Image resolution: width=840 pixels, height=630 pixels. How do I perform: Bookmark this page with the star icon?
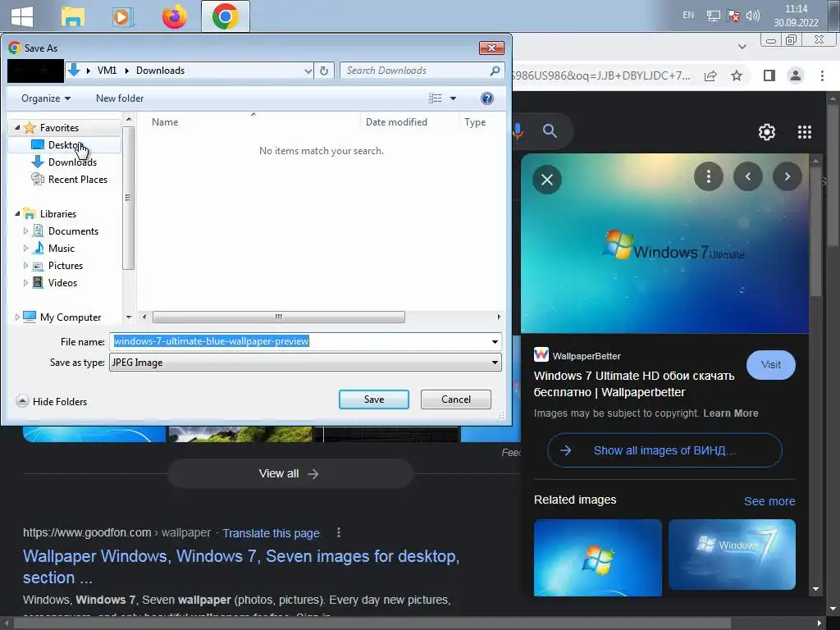[737, 75]
